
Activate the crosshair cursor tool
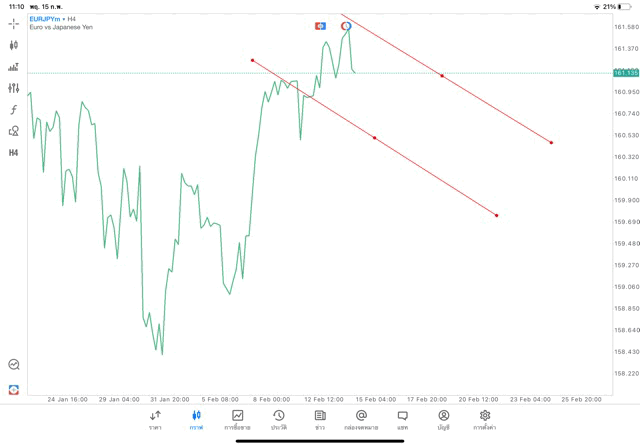(14, 23)
